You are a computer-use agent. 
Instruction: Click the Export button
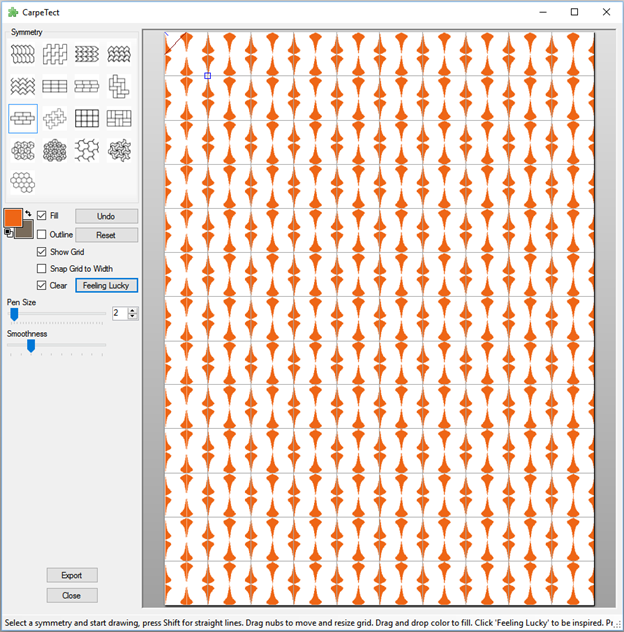[x=72, y=575]
